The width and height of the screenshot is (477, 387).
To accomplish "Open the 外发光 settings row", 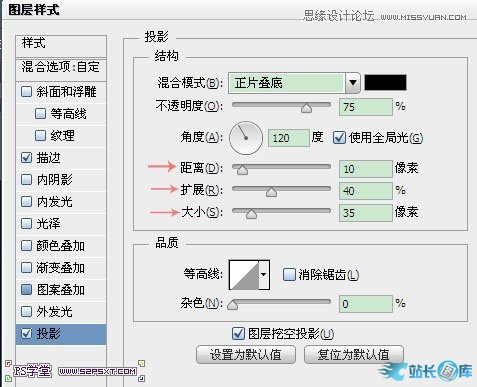I will coord(61,312).
